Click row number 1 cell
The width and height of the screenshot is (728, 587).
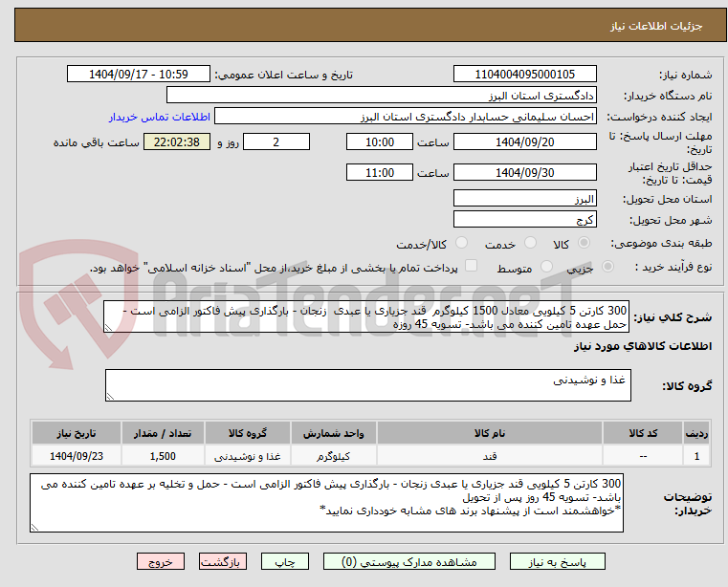coord(696,456)
